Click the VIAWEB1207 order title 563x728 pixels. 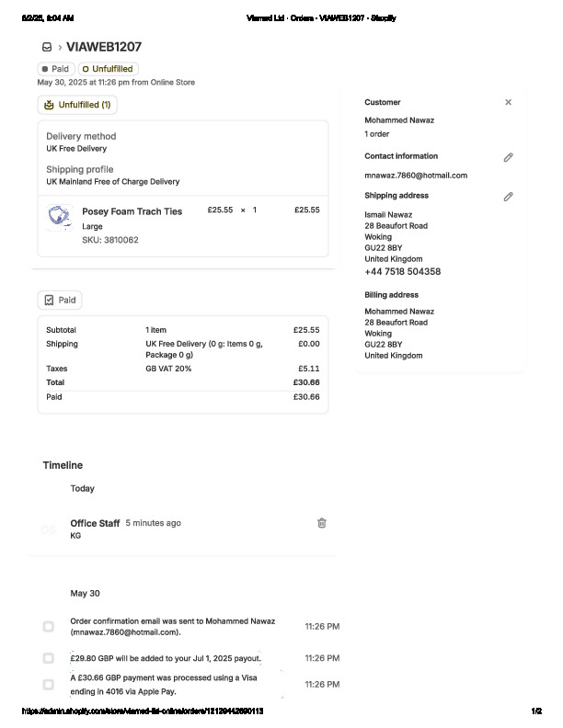(x=104, y=47)
